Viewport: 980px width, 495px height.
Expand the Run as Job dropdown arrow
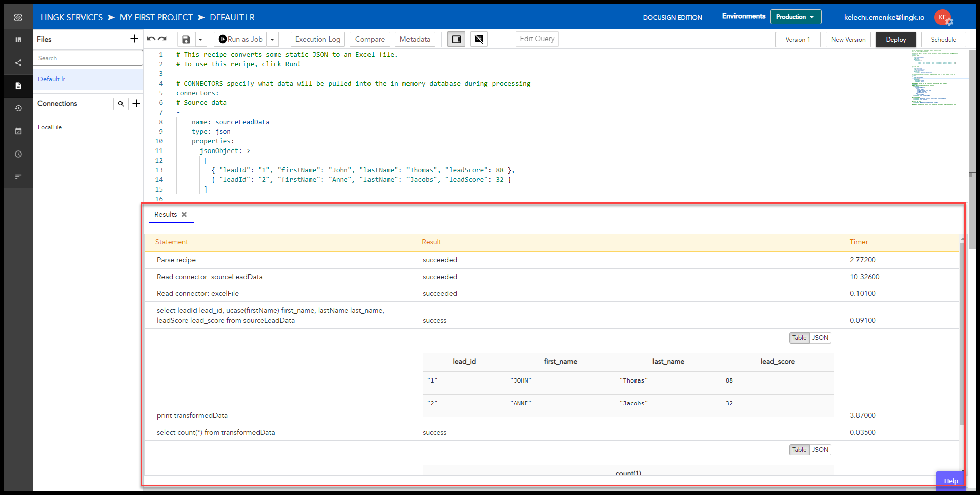pyautogui.click(x=273, y=40)
